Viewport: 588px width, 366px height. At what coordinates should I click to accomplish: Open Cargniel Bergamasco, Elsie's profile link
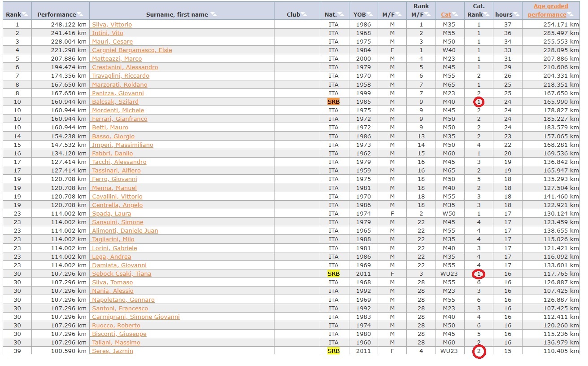click(x=132, y=50)
